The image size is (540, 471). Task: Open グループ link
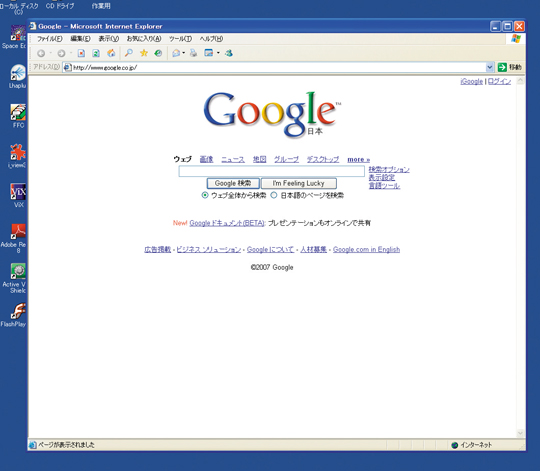[x=286, y=159]
